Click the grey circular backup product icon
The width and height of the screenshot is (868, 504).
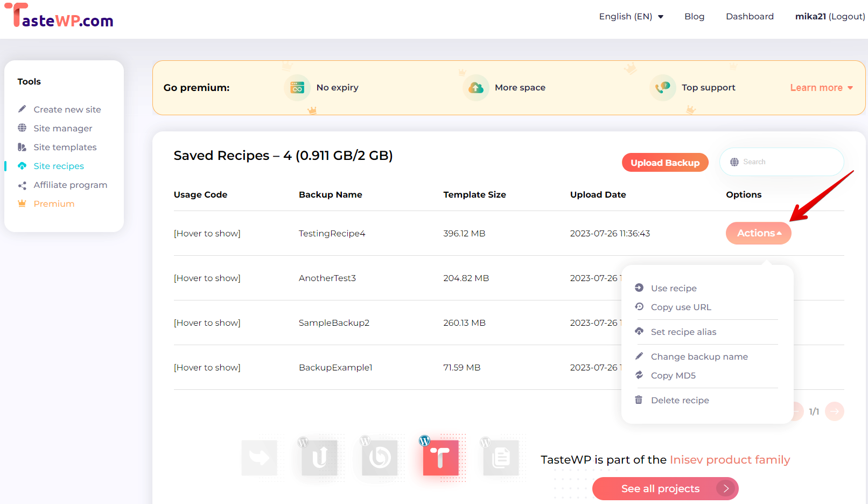(x=380, y=458)
